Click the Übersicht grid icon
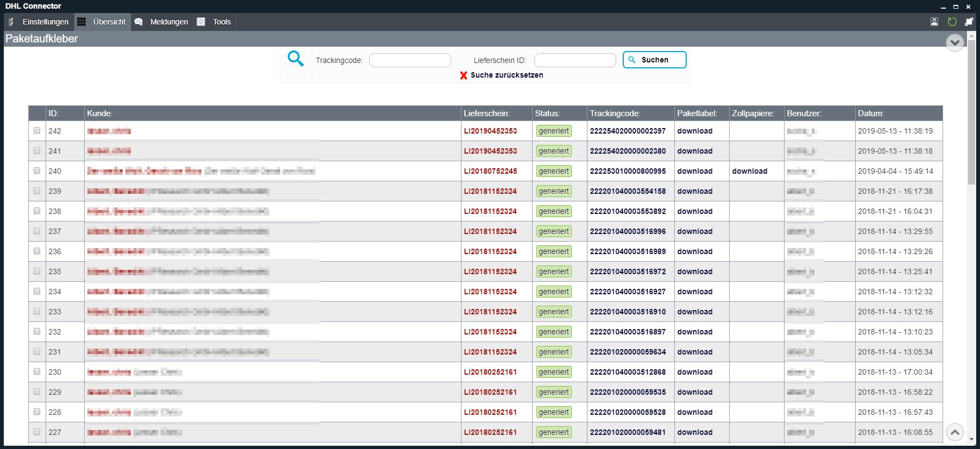Viewport: 980px width, 449px height. click(81, 22)
